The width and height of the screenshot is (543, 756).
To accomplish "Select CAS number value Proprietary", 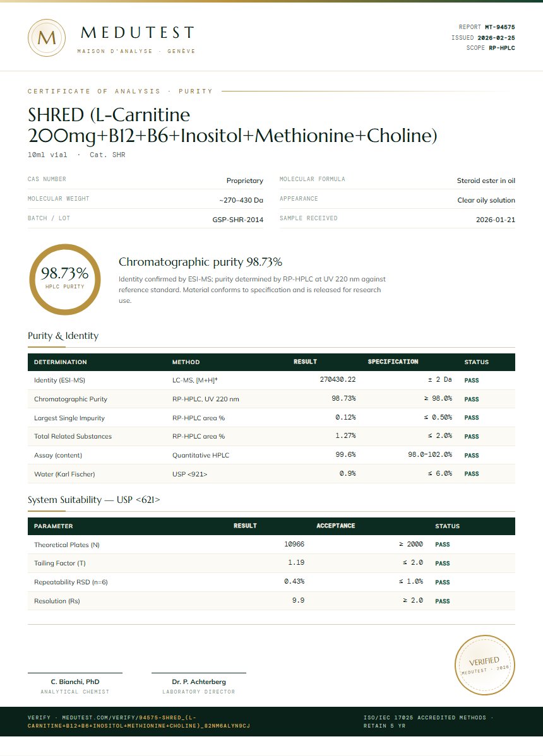I will click(x=244, y=180).
